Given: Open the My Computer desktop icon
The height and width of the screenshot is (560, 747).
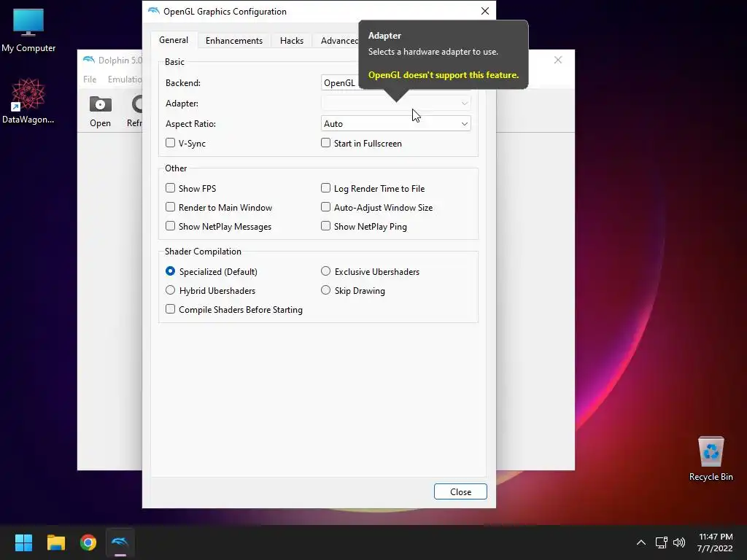Looking at the screenshot, I should point(28,31).
